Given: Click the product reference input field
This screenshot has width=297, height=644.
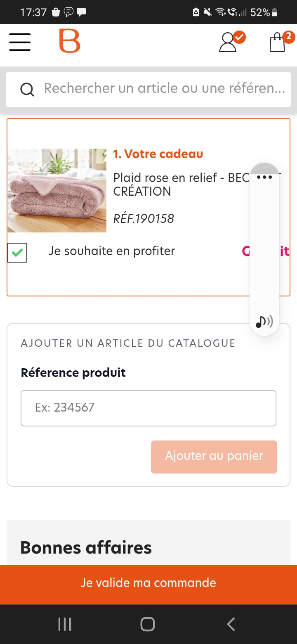Looking at the screenshot, I should click(148, 408).
